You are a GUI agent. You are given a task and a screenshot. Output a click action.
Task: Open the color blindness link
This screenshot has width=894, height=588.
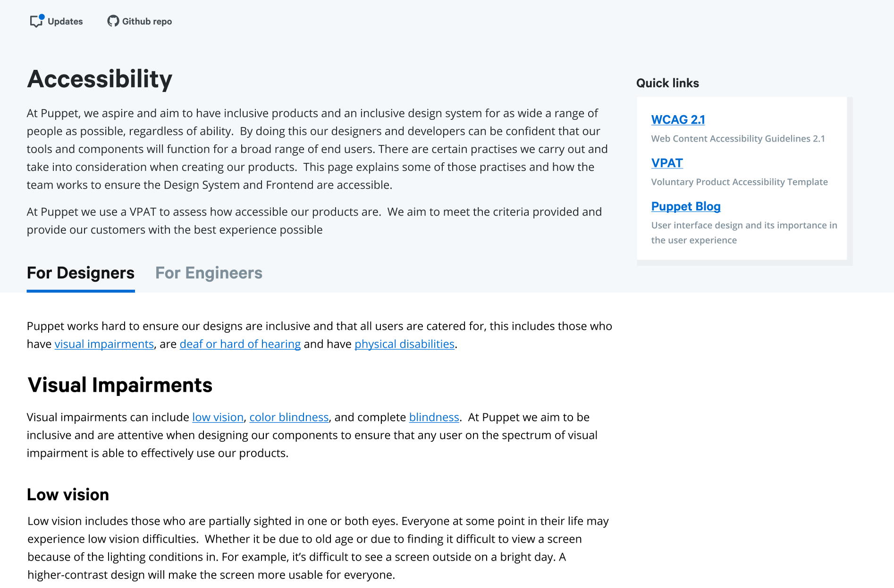pos(289,418)
